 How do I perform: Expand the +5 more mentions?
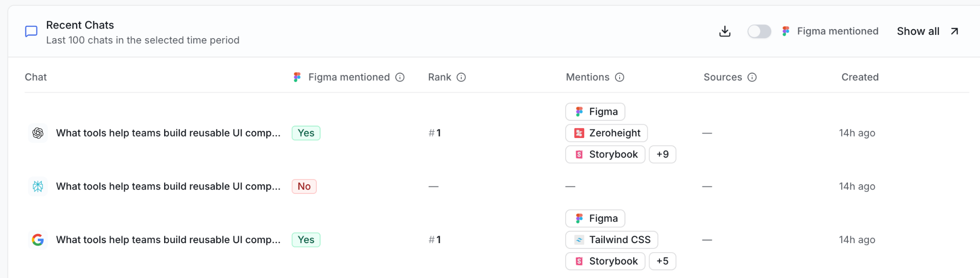pyautogui.click(x=663, y=261)
